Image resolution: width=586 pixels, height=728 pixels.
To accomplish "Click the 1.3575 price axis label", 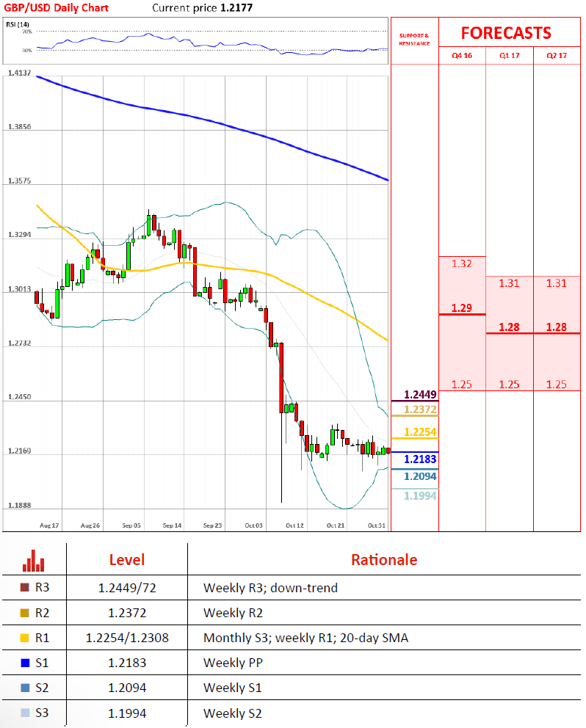I will 20,181.
